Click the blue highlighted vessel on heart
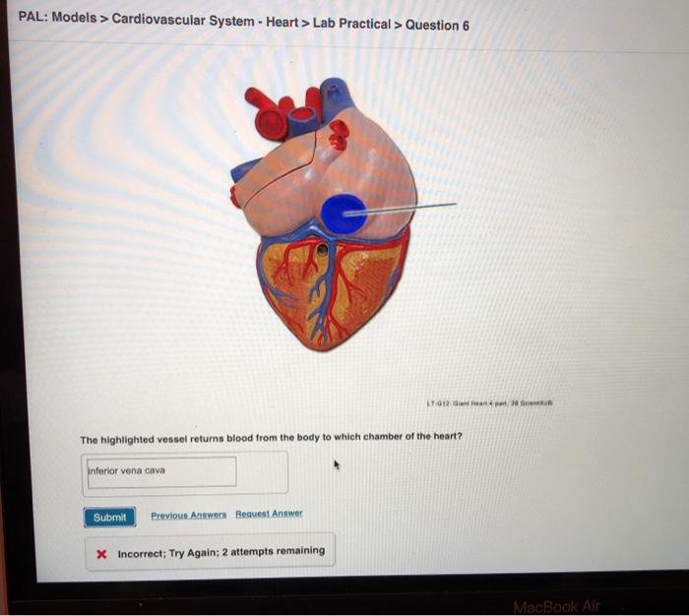Viewport: 689px width, 616px height. click(x=343, y=214)
